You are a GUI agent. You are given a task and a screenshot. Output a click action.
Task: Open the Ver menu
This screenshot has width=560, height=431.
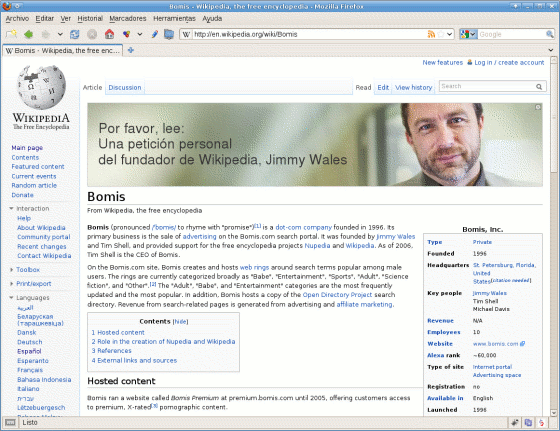[66, 19]
